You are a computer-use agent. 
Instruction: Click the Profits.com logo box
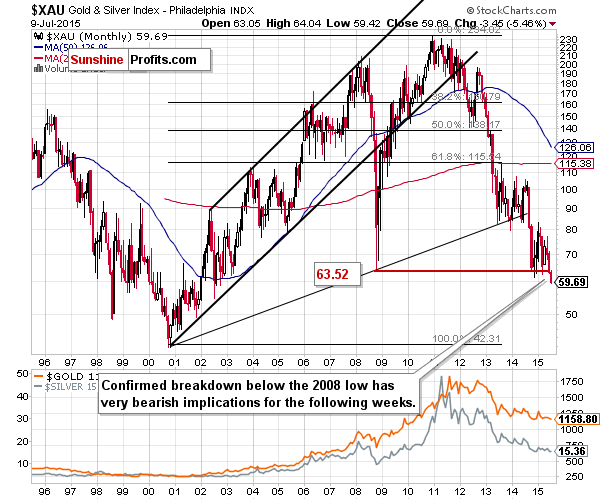(x=169, y=60)
